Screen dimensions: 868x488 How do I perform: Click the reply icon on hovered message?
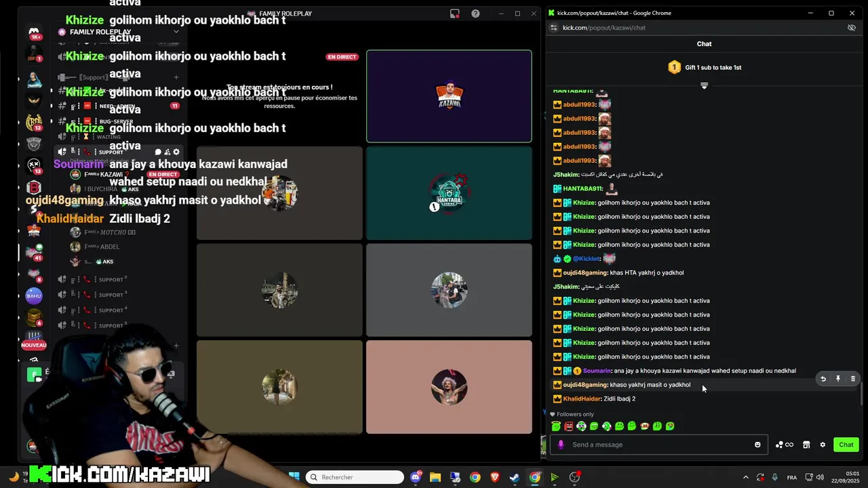pos(823,379)
